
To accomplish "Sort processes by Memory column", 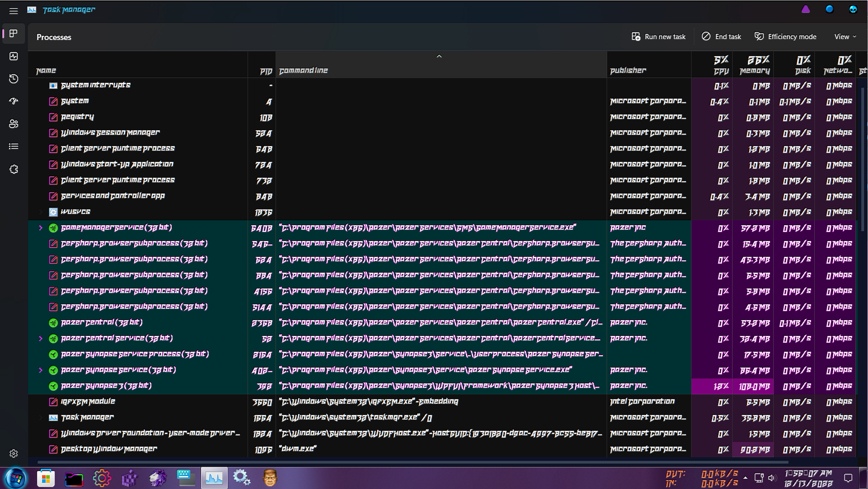I will (754, 66).
